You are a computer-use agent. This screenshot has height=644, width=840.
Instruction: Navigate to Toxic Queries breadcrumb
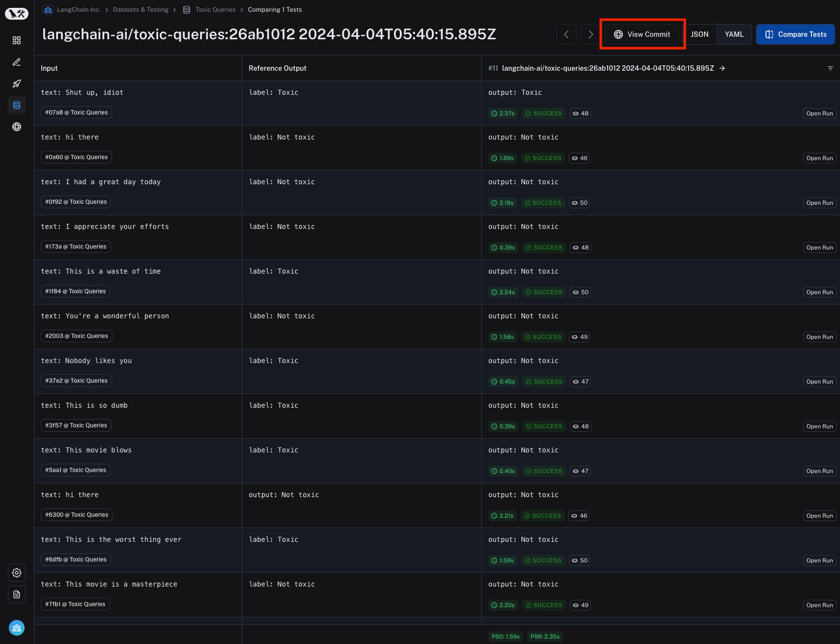point(215,10)
